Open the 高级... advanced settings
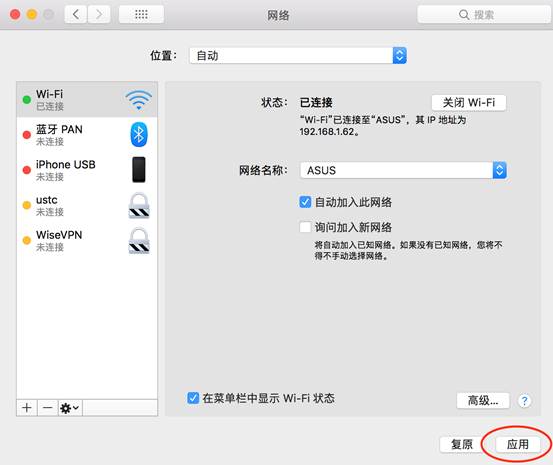Screen dimensions: 553x465 tap(483, 401)
